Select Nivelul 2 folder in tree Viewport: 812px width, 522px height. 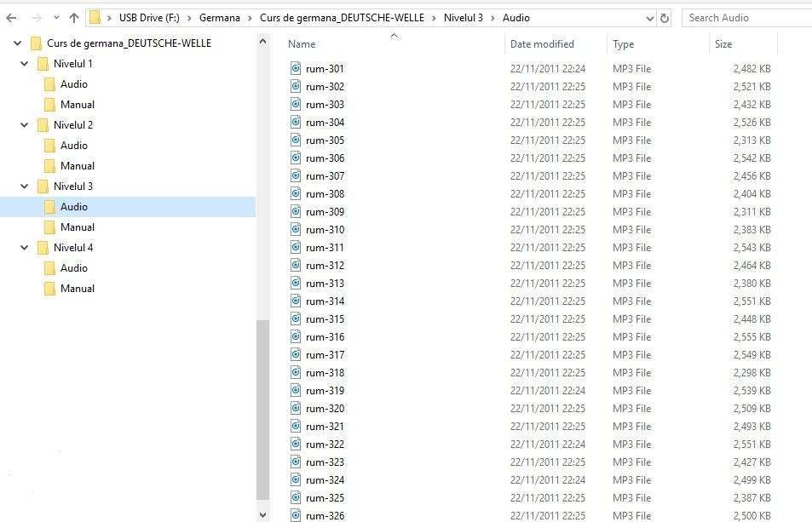[73, 124]
